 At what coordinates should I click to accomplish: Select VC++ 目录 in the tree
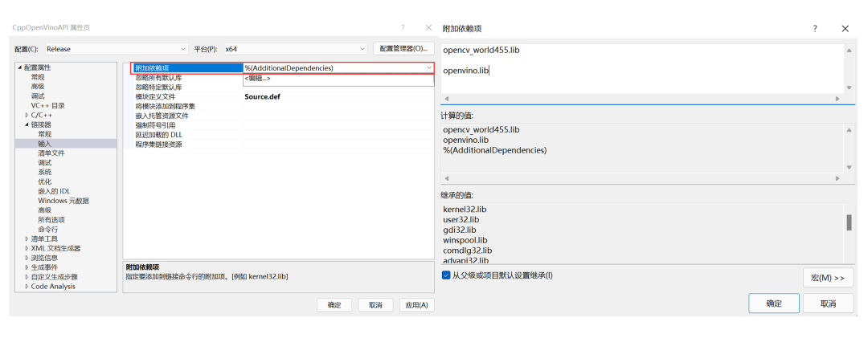pos(47,105)
